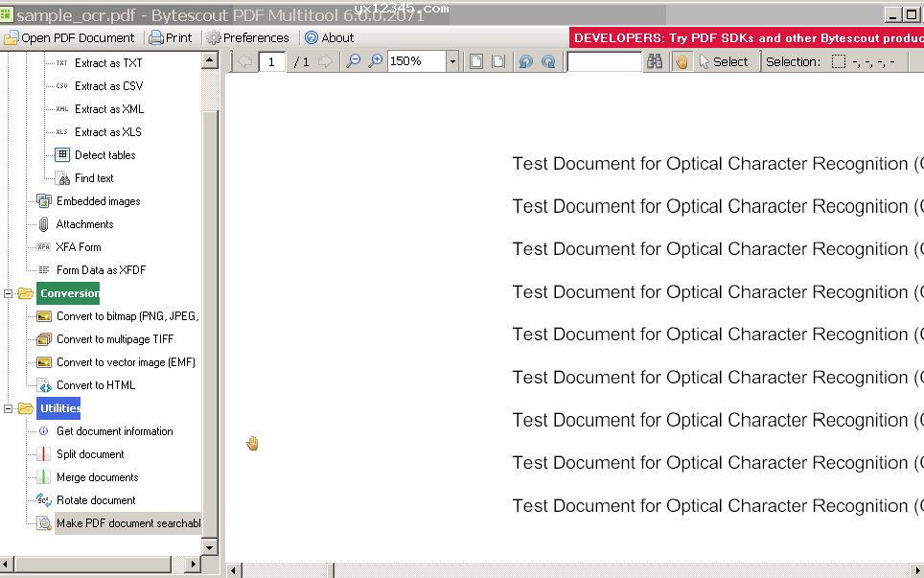Open the Attachments paperclip item

44,224
